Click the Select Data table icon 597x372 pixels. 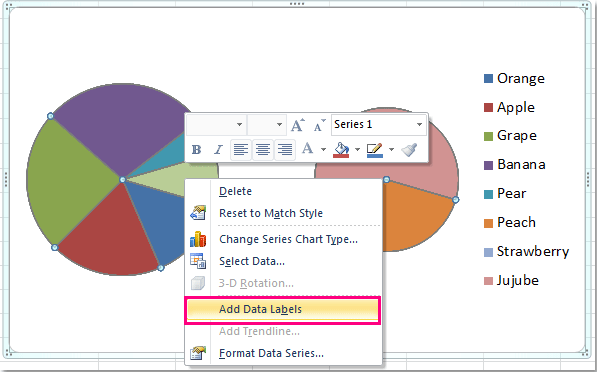(x=198, y=261)
